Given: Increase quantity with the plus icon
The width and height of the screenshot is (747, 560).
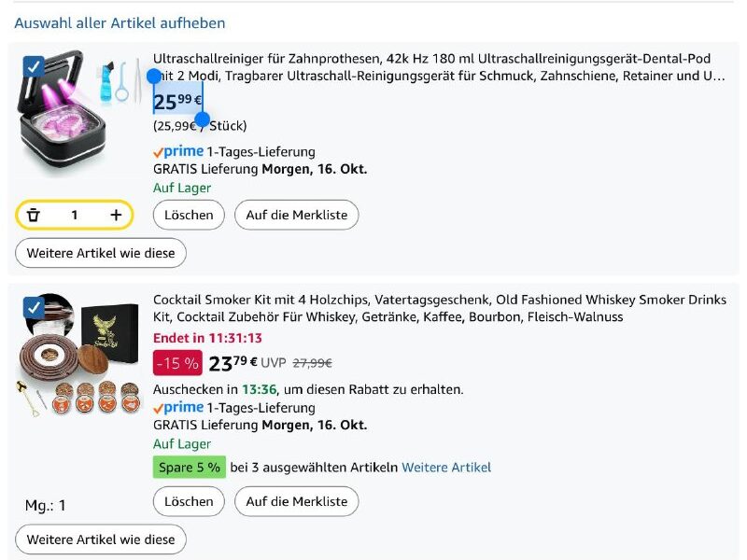Looking at the screenshot, I should (x=116, y=216).
